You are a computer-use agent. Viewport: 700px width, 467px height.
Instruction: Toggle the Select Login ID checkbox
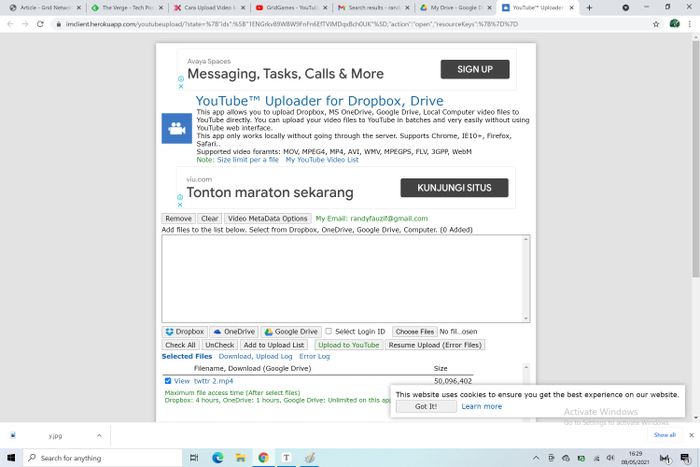tap(329, 331)
